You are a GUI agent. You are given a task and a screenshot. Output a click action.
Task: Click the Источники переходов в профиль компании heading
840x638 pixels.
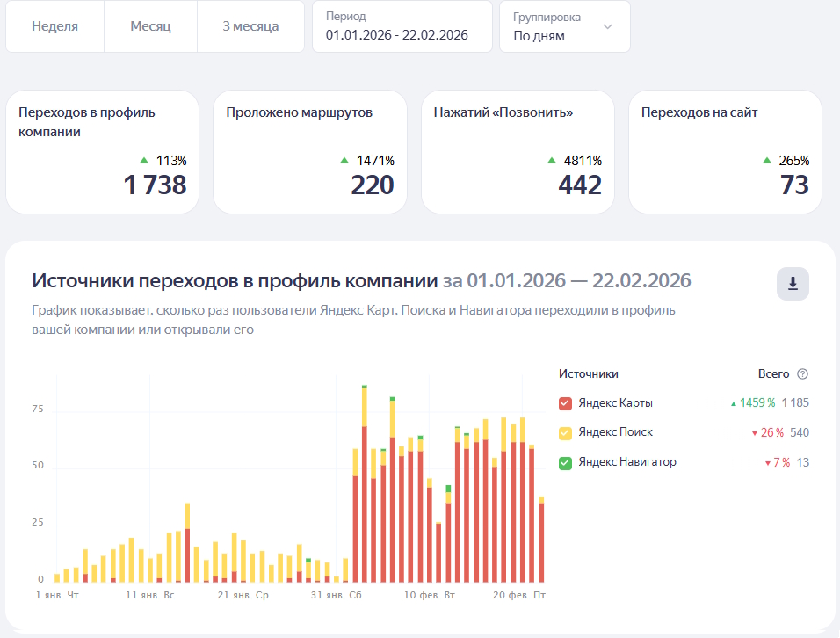click(x=235, y=280)
